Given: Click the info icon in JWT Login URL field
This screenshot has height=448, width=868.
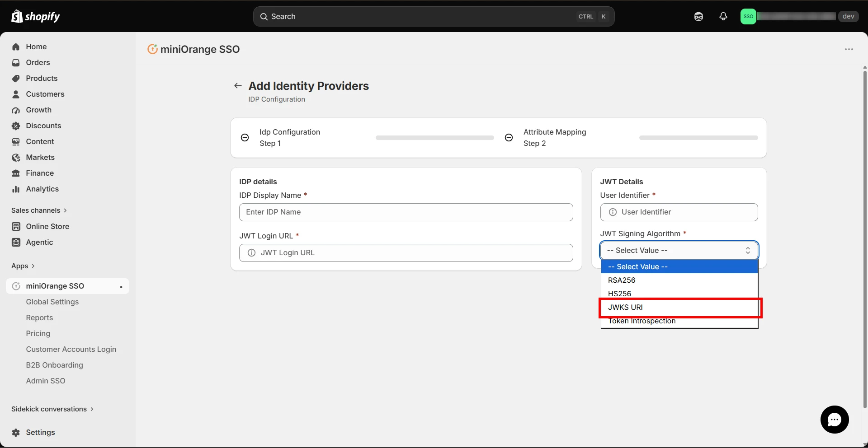Looking at the screenshot, I should click(x=251, y=253).
